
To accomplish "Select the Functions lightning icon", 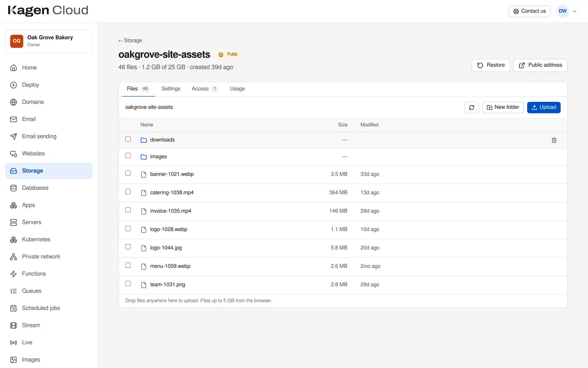I will point(13,274).
